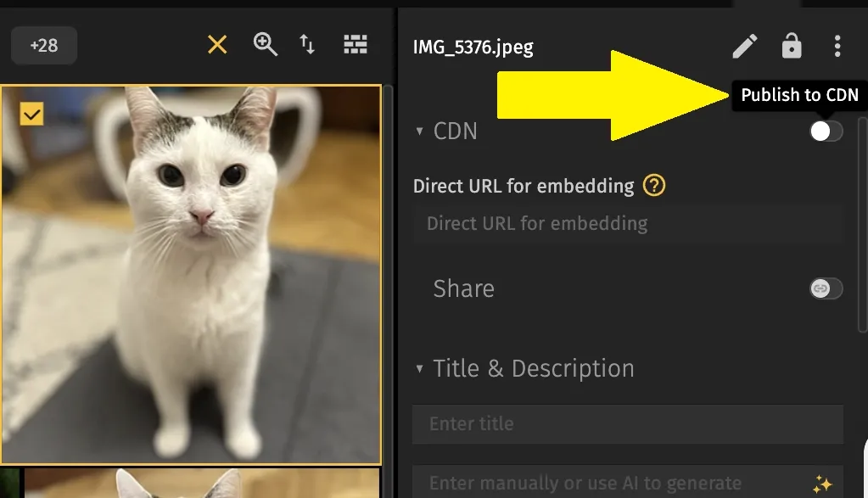Screen dimensions: 868x498
Task: Toggle the lock privacy icon
Action: [792, 46]
